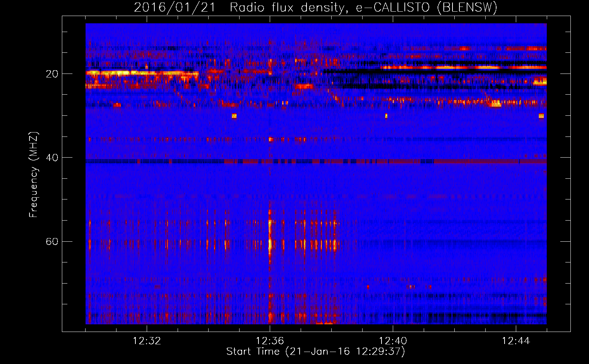Click the dark horizontal band at 40 MHz
This screenshot has height=364, width=589.
316,161
